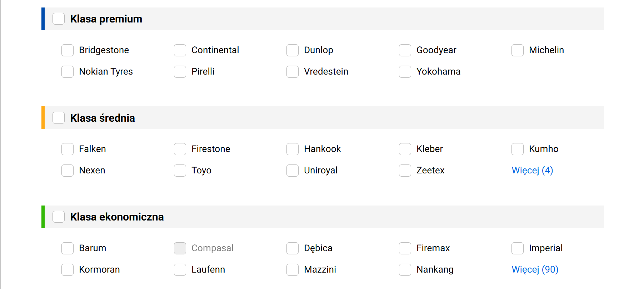The image size is (644, 289).
Task: Check the Klasa premium group checkbox
Action: (x=59, y=19)
